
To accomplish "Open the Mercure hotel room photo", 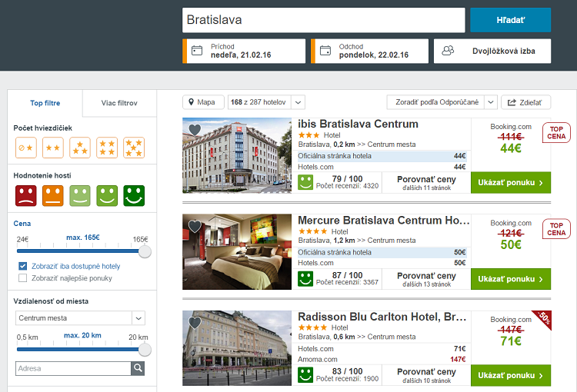I will 237,252.
